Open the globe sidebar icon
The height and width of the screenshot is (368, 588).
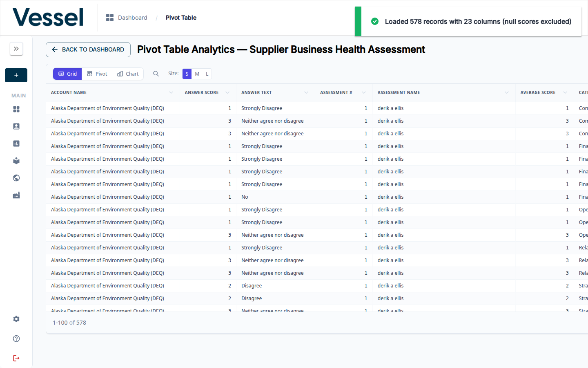pos(16,178)
